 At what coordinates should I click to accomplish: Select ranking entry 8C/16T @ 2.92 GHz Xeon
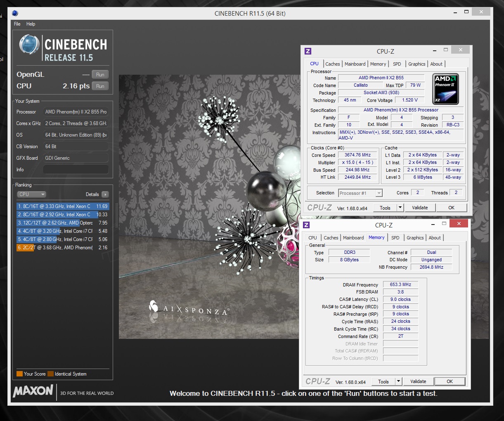[x=63, y=215]
